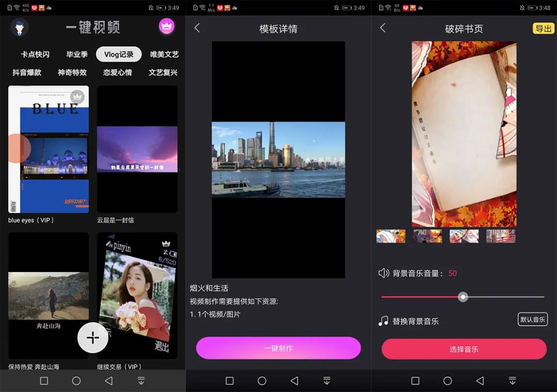Select the first frame thumbnail under 破碎书页 preview
Screen dimensions: 557x392
click(390, 235)
